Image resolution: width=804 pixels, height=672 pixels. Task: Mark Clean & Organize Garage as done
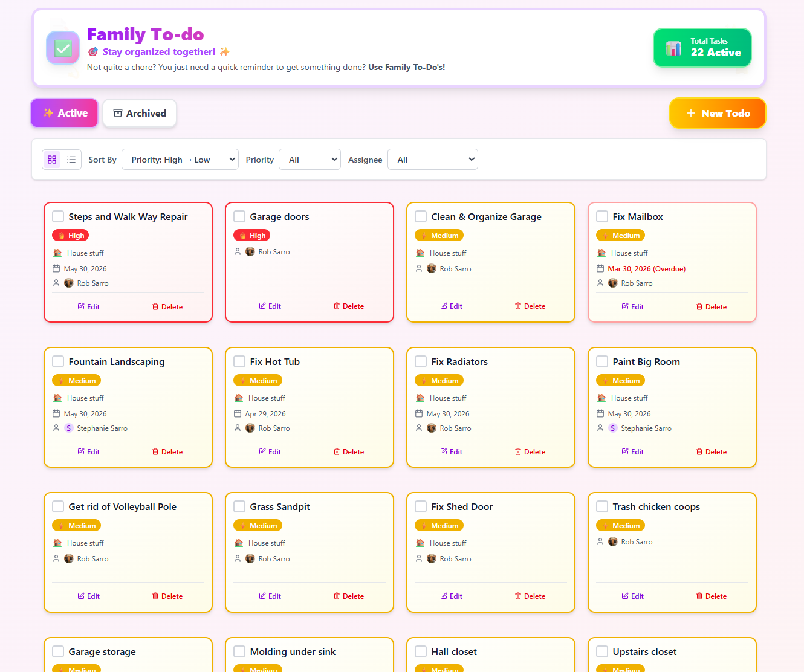(421, 216)
